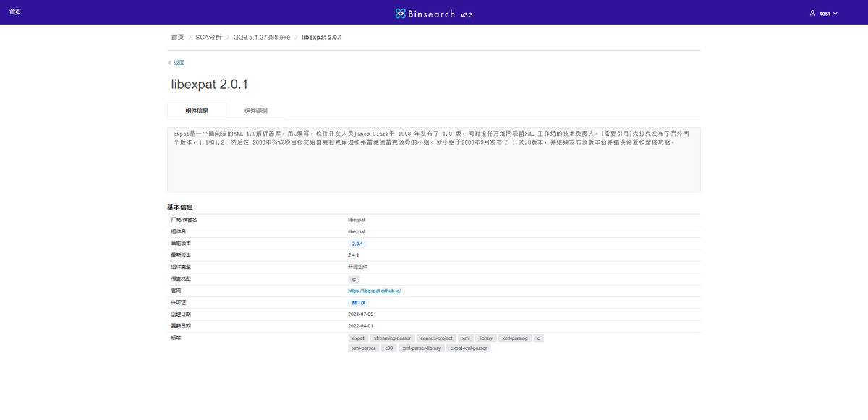Click the user profile icon beside test
The image size is (868, 420).
point(813,12)
